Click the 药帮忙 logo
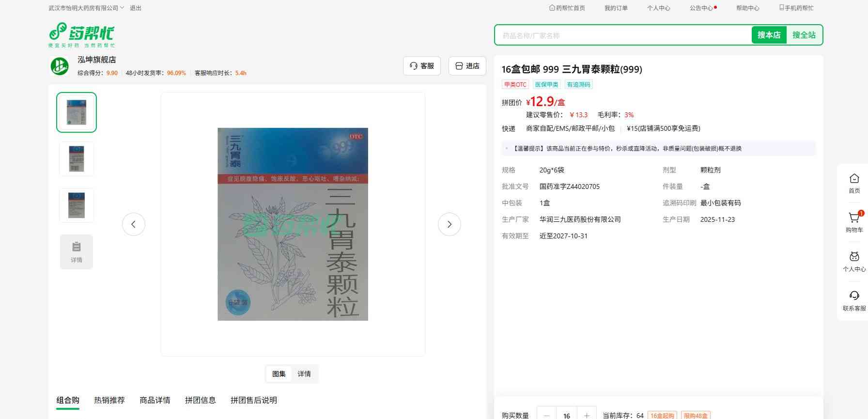868x419 pixels. click(x=81, y=34)
